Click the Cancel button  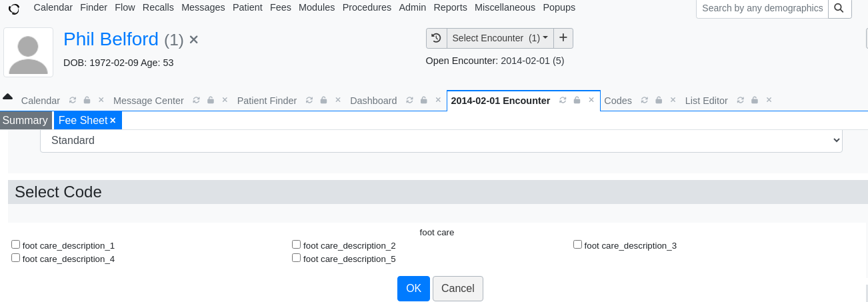(x=458, y=289)
